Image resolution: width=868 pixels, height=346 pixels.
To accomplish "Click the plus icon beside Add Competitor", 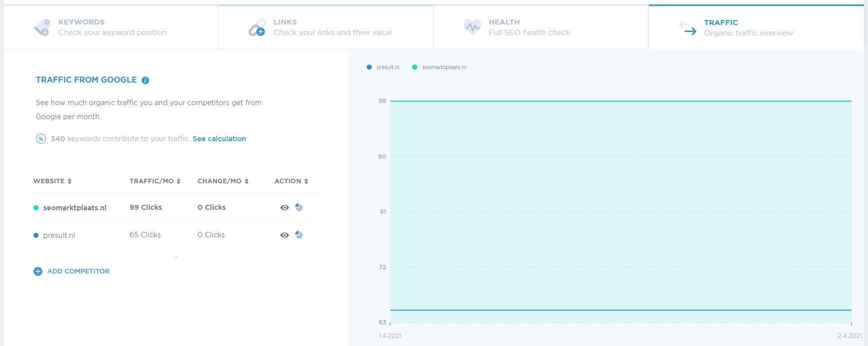I will click(38, 271).
